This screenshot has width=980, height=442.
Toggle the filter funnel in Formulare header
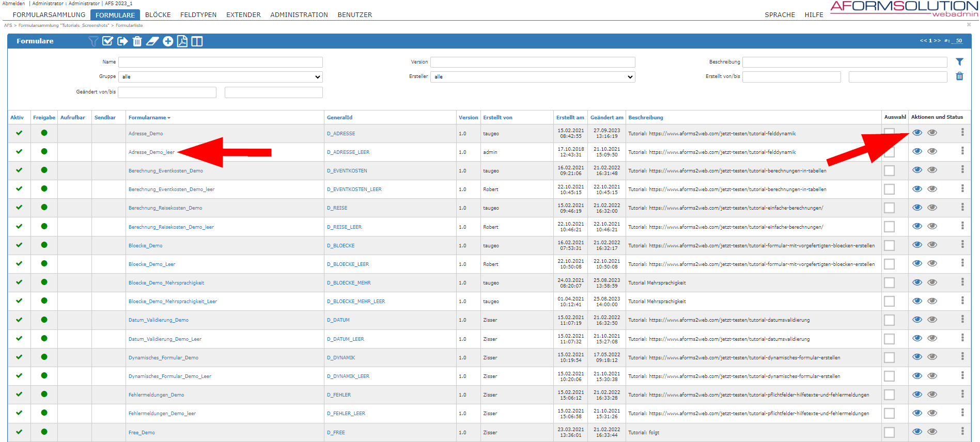pos(93,41)
